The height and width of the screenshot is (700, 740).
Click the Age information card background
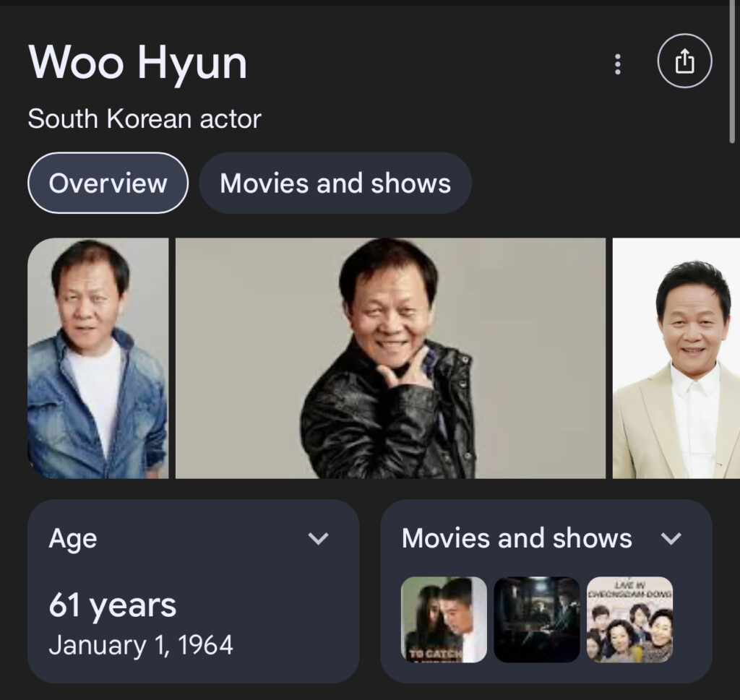tap(194, 591)
